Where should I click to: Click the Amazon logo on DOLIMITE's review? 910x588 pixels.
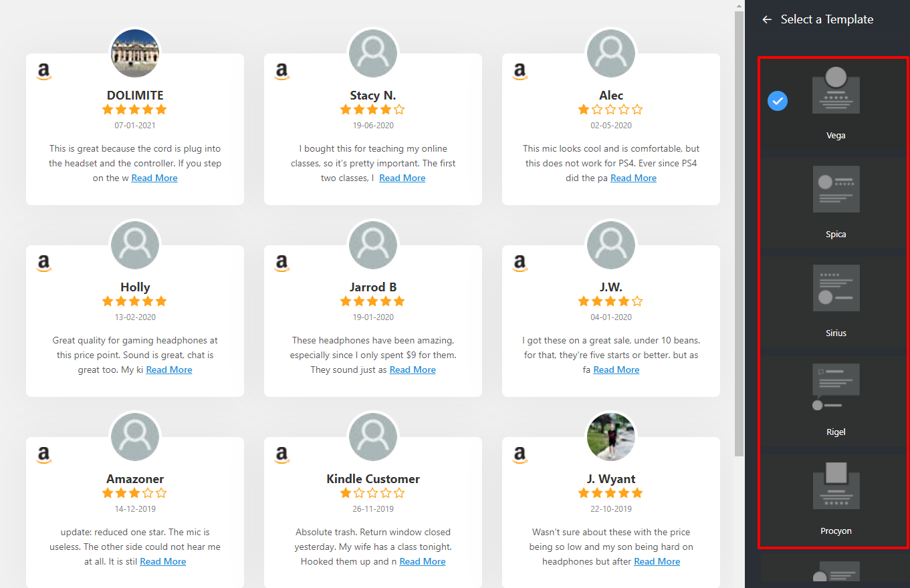point(44,71)
